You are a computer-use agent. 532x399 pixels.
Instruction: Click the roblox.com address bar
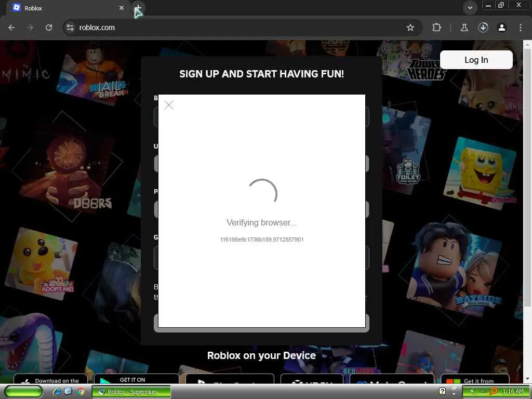[237, 28]
